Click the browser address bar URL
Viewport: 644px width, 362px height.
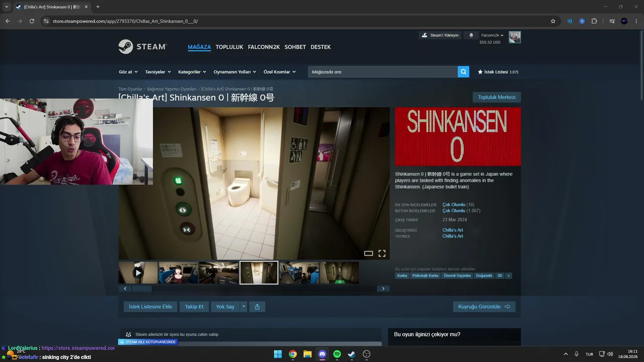point(125,21)
